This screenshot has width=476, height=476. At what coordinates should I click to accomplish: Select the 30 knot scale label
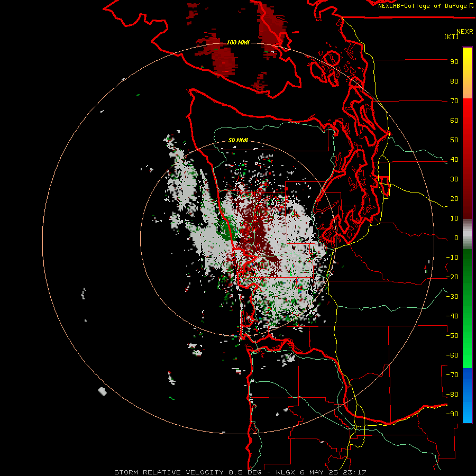454,179
